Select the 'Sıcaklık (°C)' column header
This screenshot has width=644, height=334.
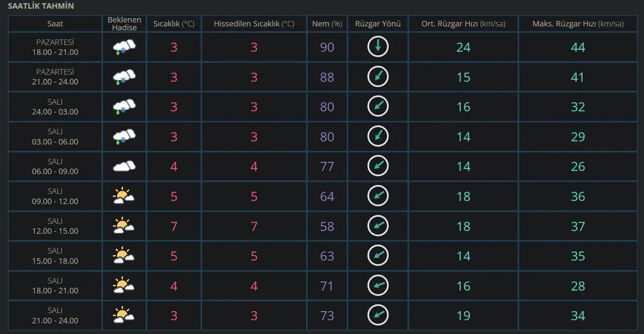174,24
